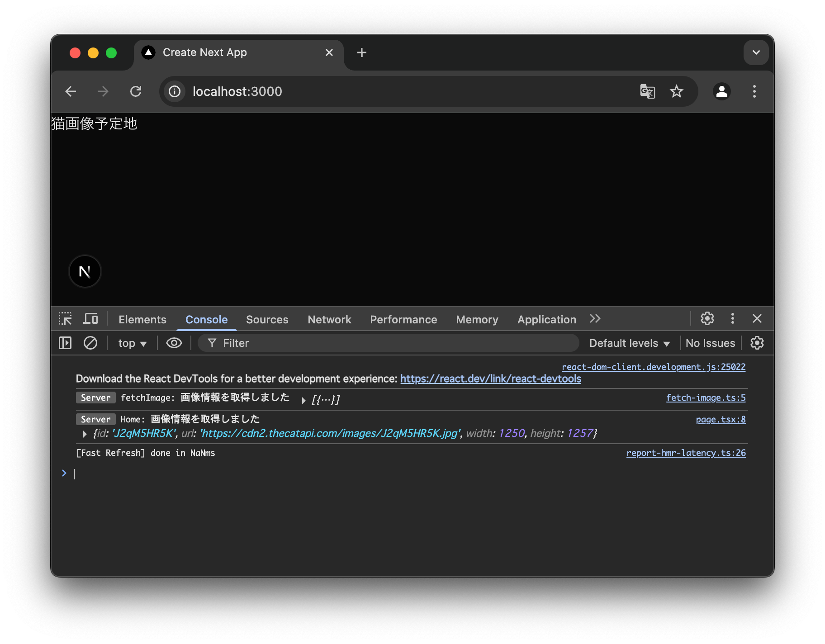Open DevTools settings gear

(x=707, y=318)
